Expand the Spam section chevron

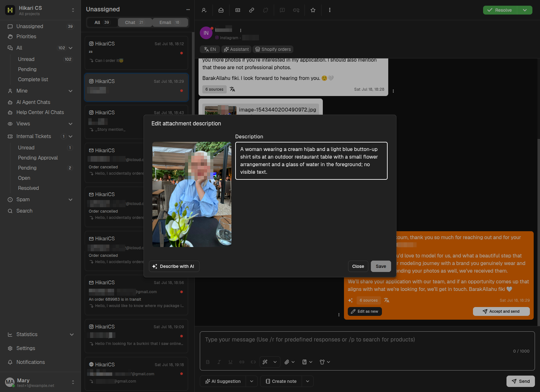point(71,200)
